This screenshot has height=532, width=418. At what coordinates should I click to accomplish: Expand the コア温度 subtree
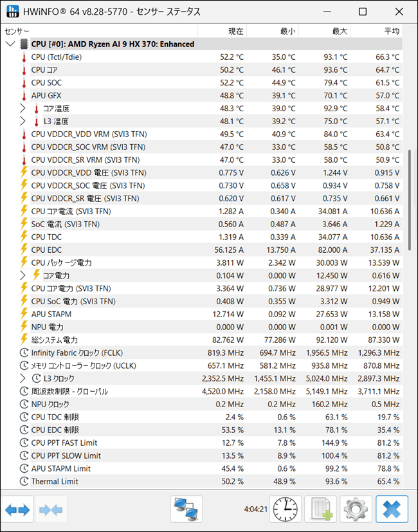click(x=23, y=109)
